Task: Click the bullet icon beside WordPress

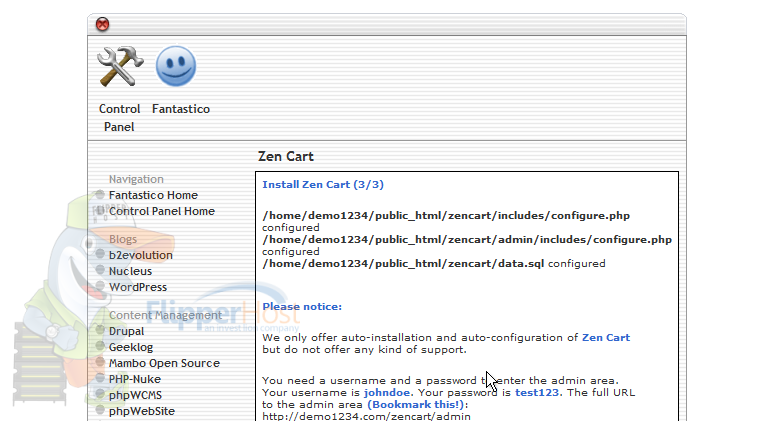Action: tap(100, 286)
